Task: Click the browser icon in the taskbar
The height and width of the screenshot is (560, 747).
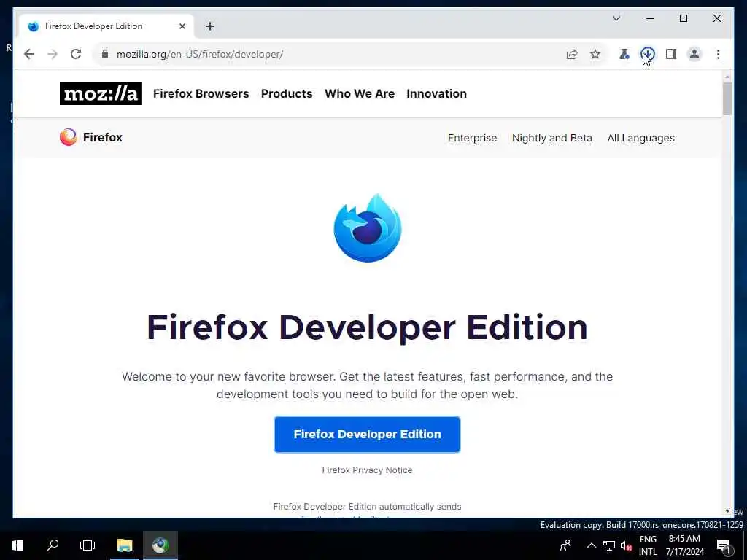Action: click(160, 545)
